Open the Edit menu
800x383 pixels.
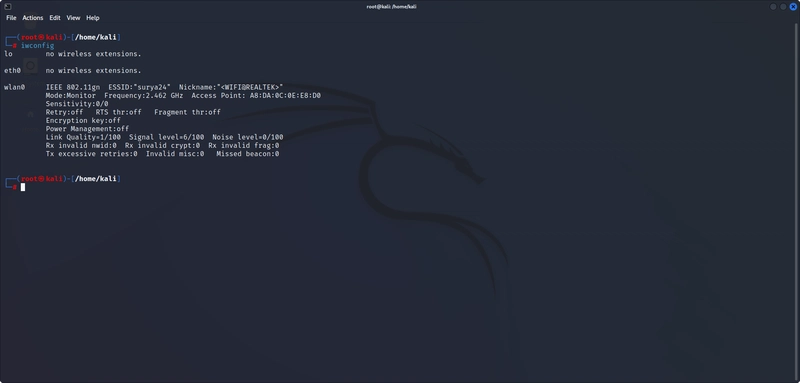(55, 18)
